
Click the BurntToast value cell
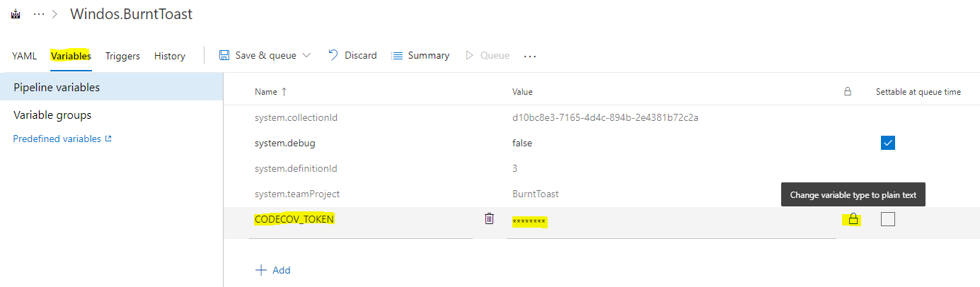pos(536,194)
